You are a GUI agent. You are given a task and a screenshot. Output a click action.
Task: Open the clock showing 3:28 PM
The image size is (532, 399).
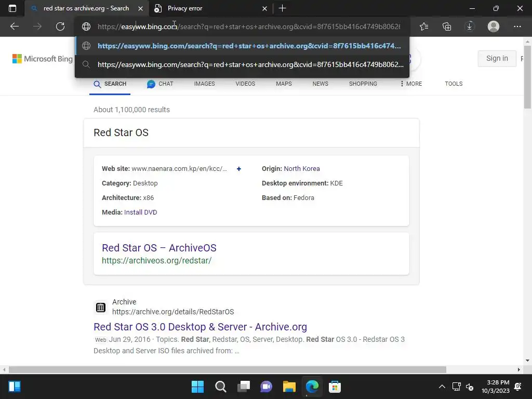coord(495,387)
